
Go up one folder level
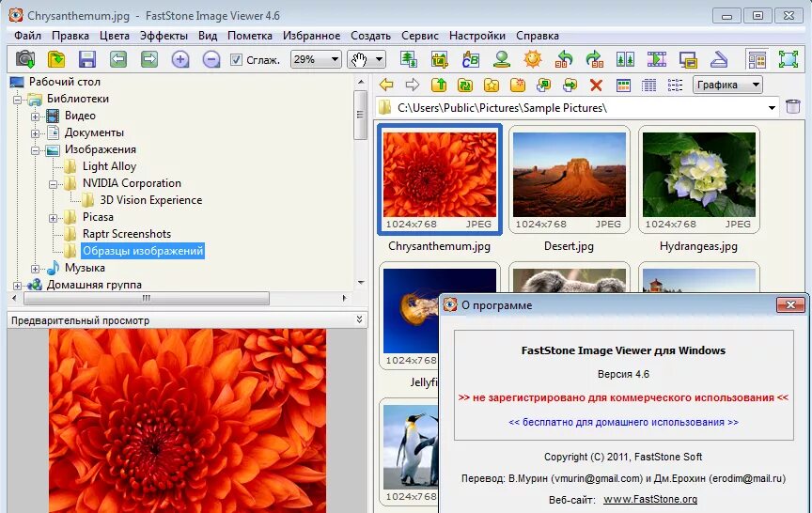tap(439, 85)
